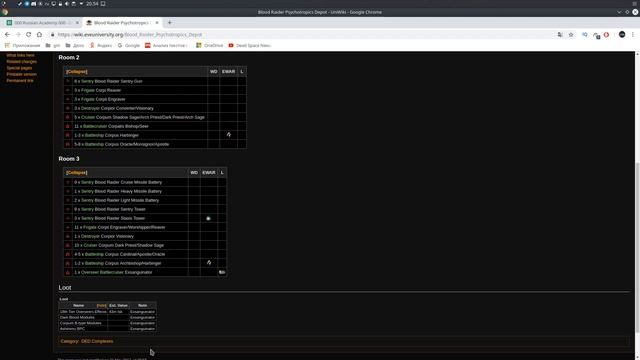Open the Apps shortcut in bookmarks bar

click(x=22, y=45)
